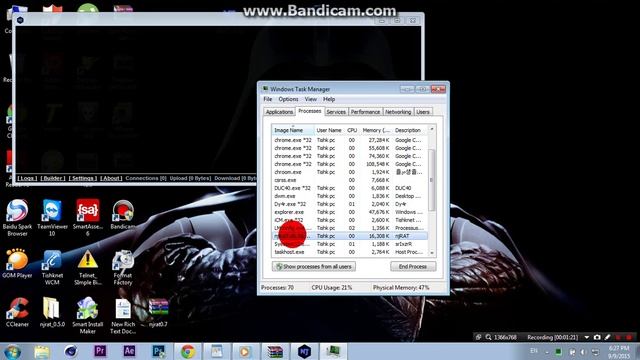Sort processes by CPU column header

[352, 130]
